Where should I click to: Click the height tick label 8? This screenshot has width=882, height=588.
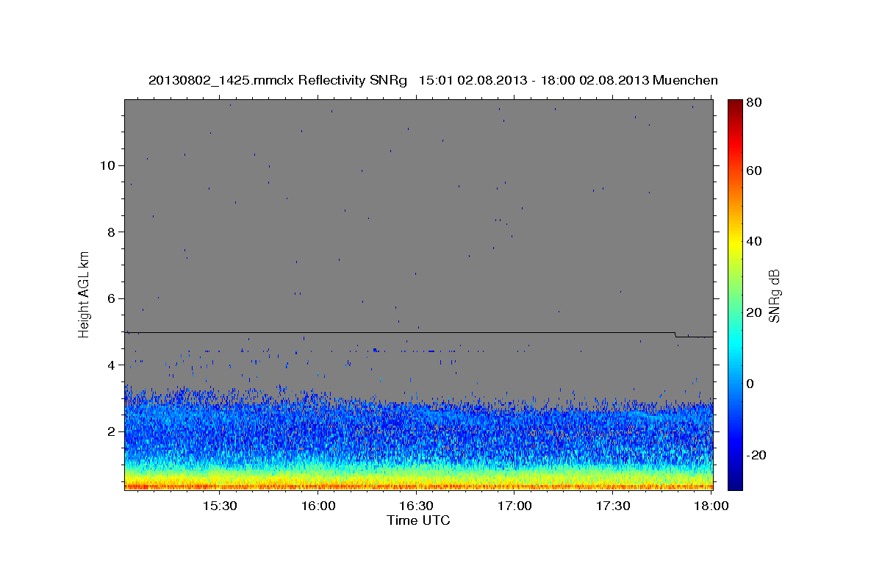tap(111, 232)
